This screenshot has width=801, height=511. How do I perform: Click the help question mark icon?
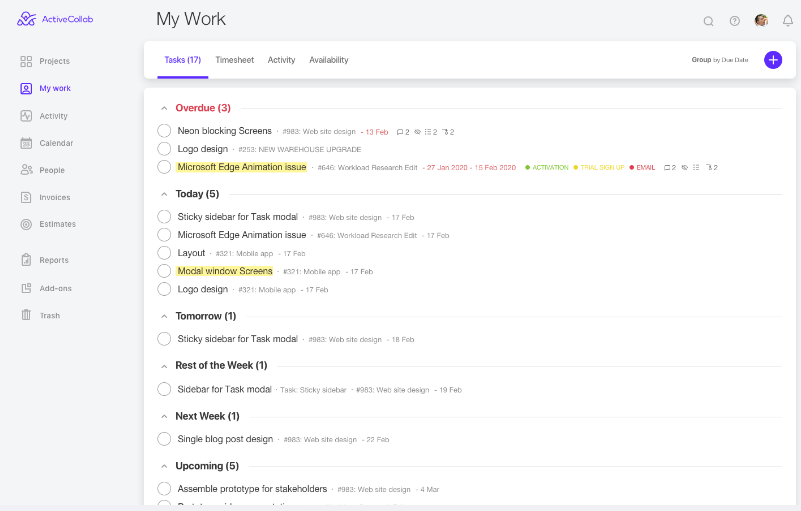click(735, 21)
